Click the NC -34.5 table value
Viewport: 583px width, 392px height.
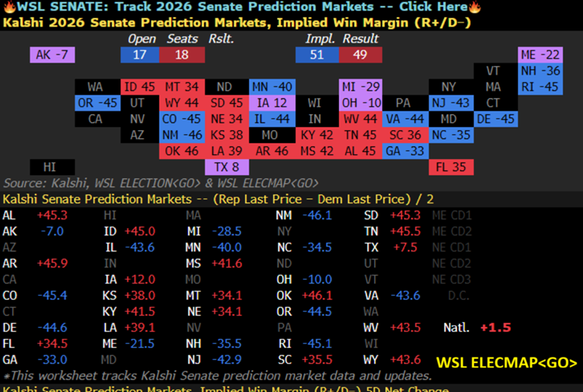[x=317, y=247]
